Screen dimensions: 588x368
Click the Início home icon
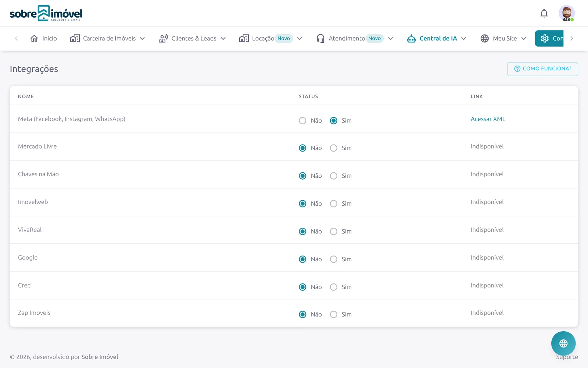point(34,38)
